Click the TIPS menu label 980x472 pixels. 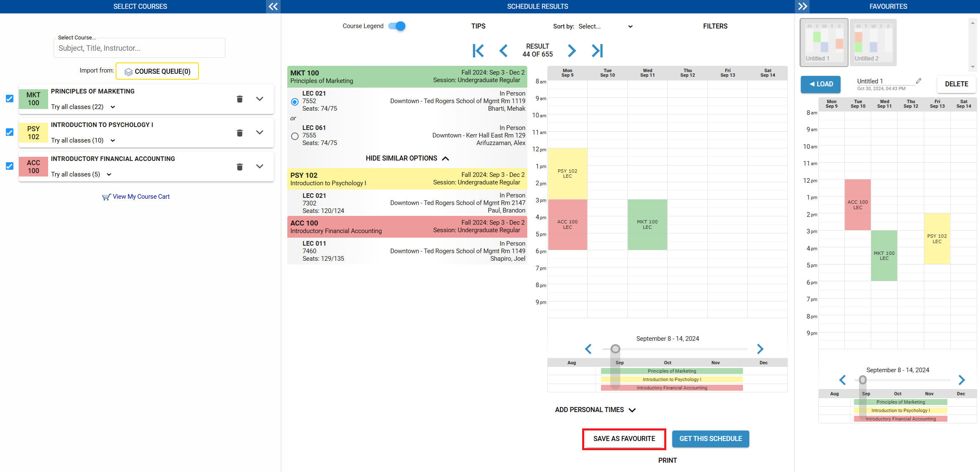click(480, 26)
